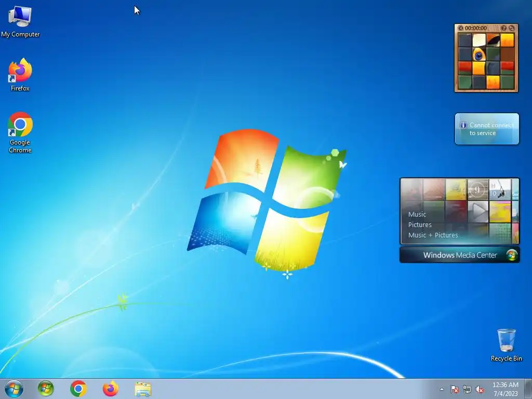The width and height of the screenshot is (532, 399).
Task: Launch Firefox from the taskbar
Action: [111, 389]
